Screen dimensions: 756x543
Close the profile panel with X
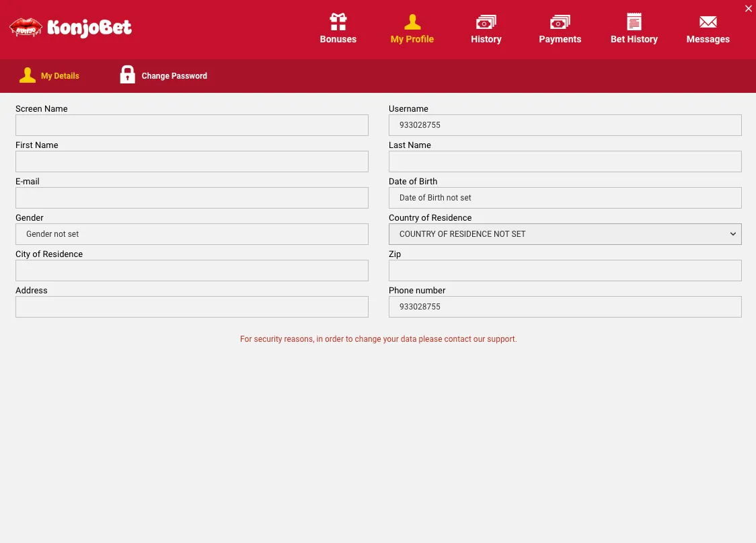click(749, 8)
